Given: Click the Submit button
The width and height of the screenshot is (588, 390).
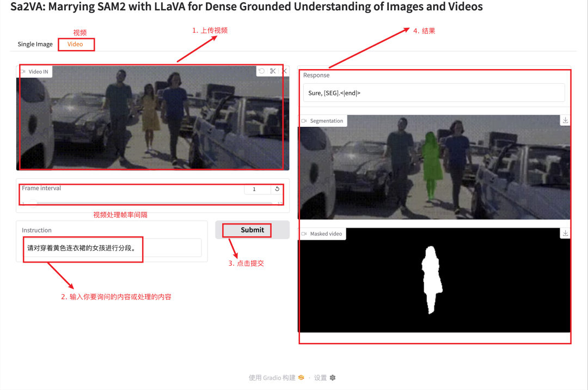Looking at the screenshot, I should coord(253,230).
